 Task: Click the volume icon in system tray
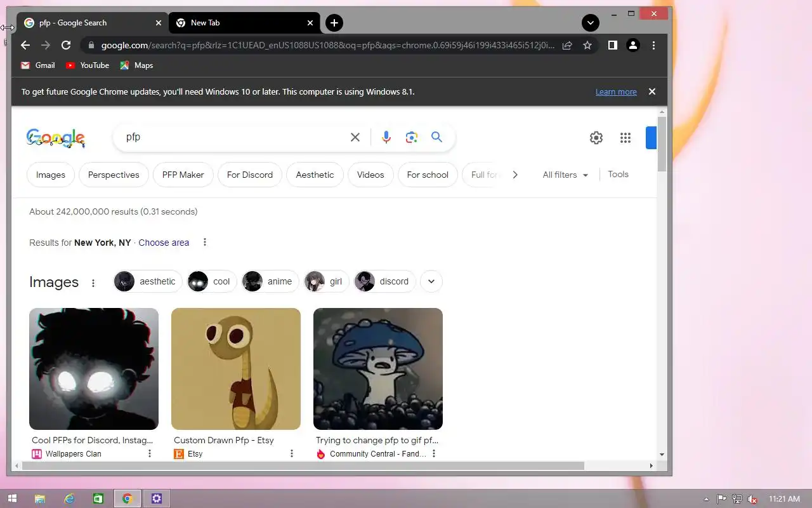point(752,499)
